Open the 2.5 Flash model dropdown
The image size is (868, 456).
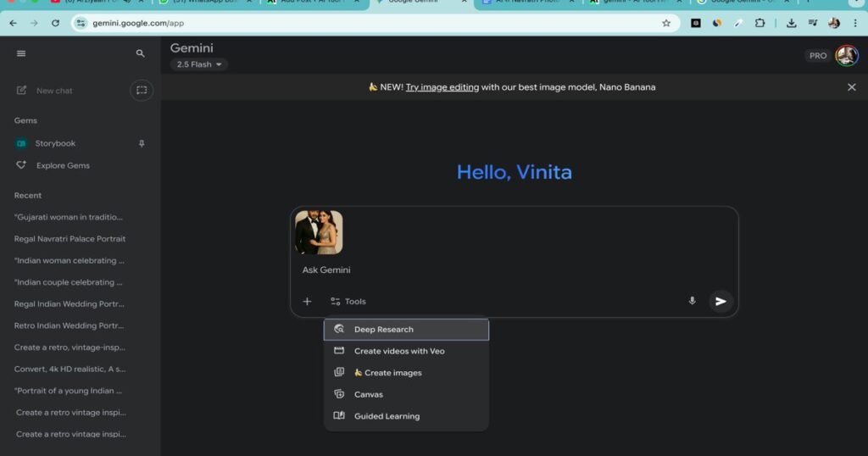click(198, 64)
